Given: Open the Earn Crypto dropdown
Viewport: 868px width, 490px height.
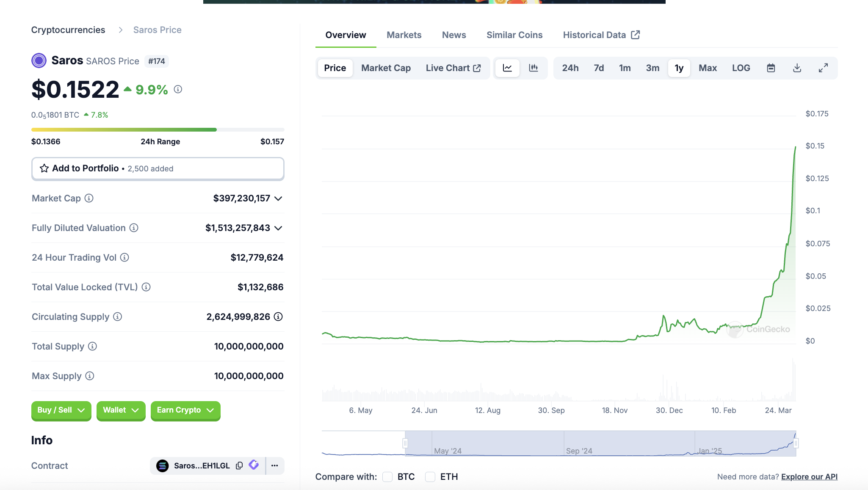Looking at the screenshot, I should 185,410.
